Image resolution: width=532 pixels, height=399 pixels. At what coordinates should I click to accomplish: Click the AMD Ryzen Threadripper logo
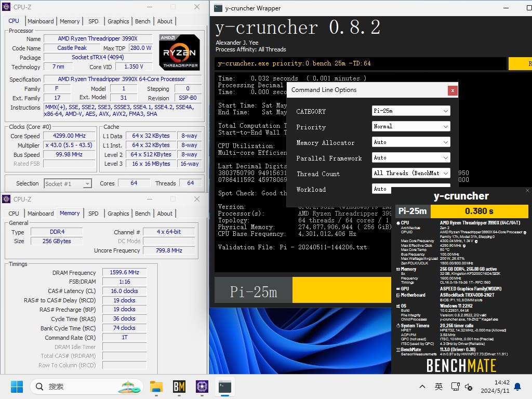click(x=179, y=52)
